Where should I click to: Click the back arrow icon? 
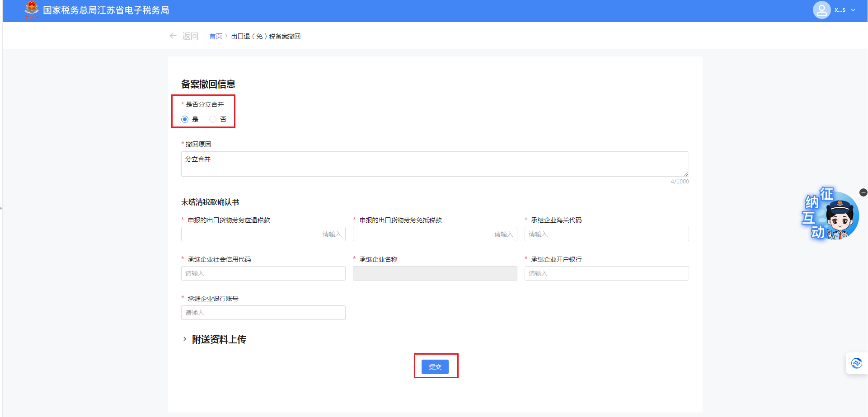point(173,36)
